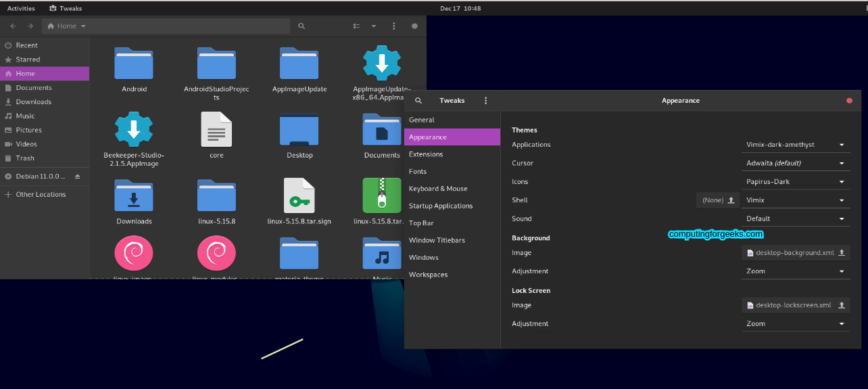Viewport: 868px width, 389px height.
Task: Open Downloads in Files sidebar
Action: tap(45, 102)
